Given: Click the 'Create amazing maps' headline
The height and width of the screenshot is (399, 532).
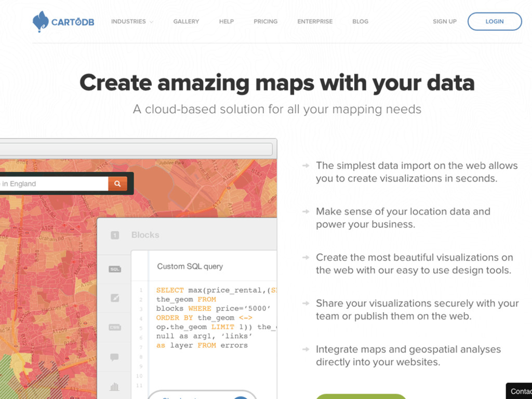Looking at the screenshot, I should click(x=277, y=83).
